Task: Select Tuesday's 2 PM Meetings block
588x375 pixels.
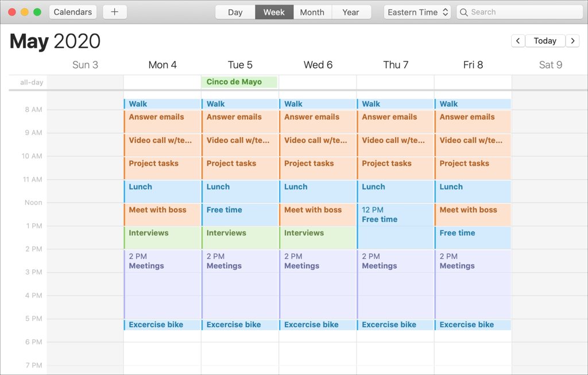Action: pyautogui.click(x=240, y=284)
